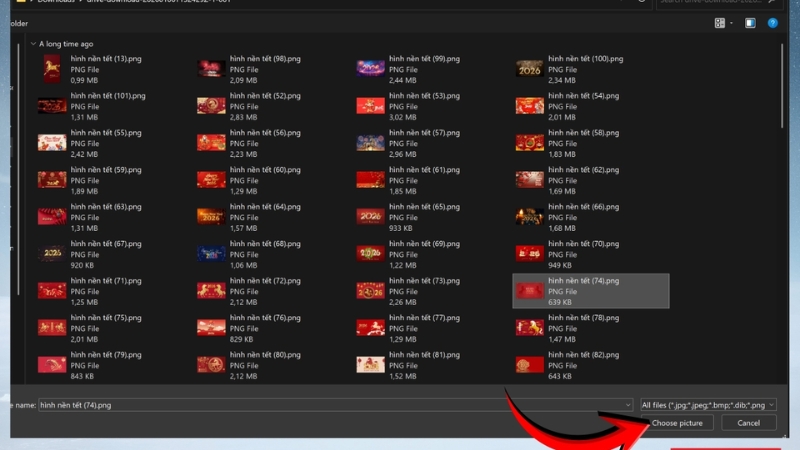Screen dimensions: 800x450
Task: Open the dropdown arrow beside view options
Action: tap(732, 23)
